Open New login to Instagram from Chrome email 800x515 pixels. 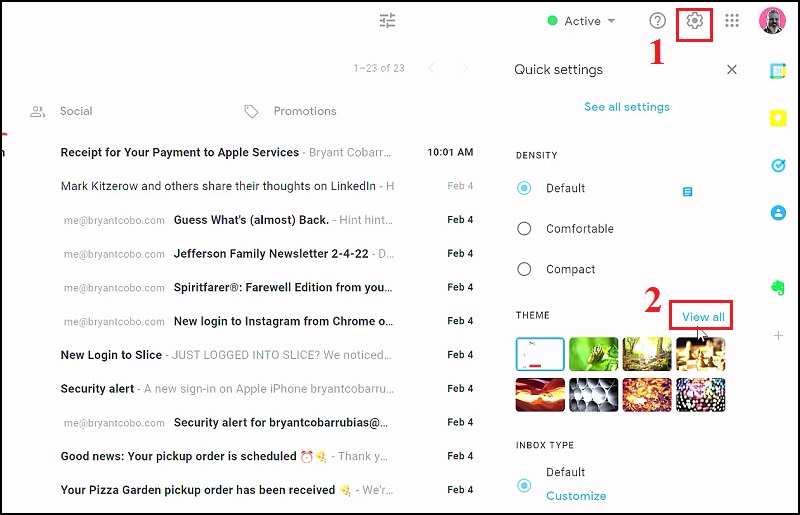coord(267,321)
